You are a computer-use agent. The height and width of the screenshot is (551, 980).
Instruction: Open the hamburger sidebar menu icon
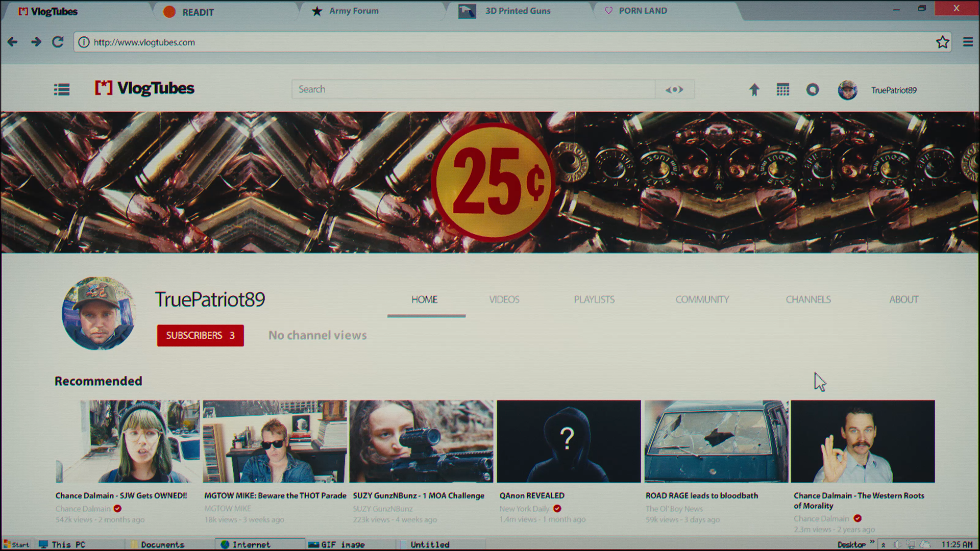[62, 89]
